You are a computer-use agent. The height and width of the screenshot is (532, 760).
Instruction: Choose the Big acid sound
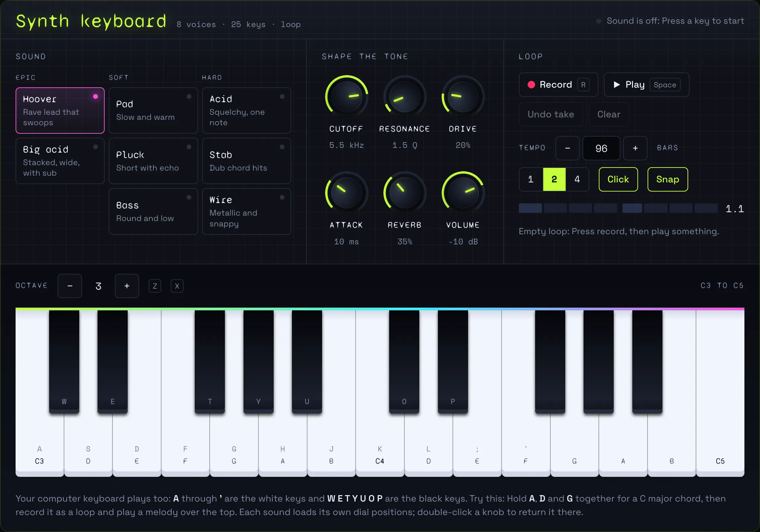[60, 161]
